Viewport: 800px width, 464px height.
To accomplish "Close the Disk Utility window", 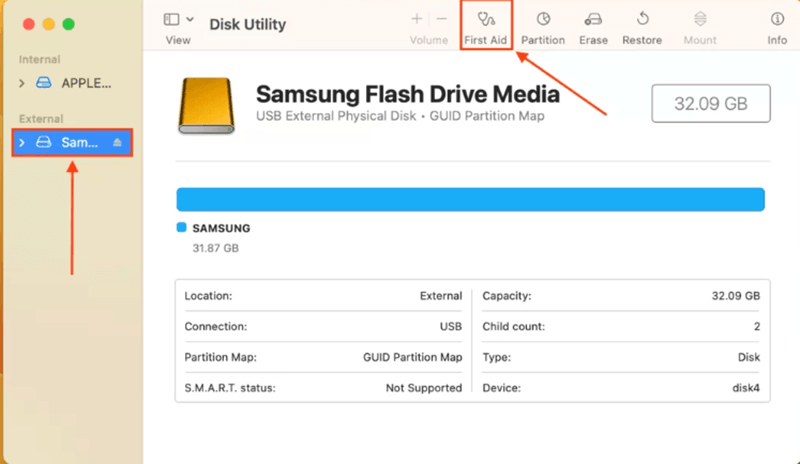I will click(29, 24).
